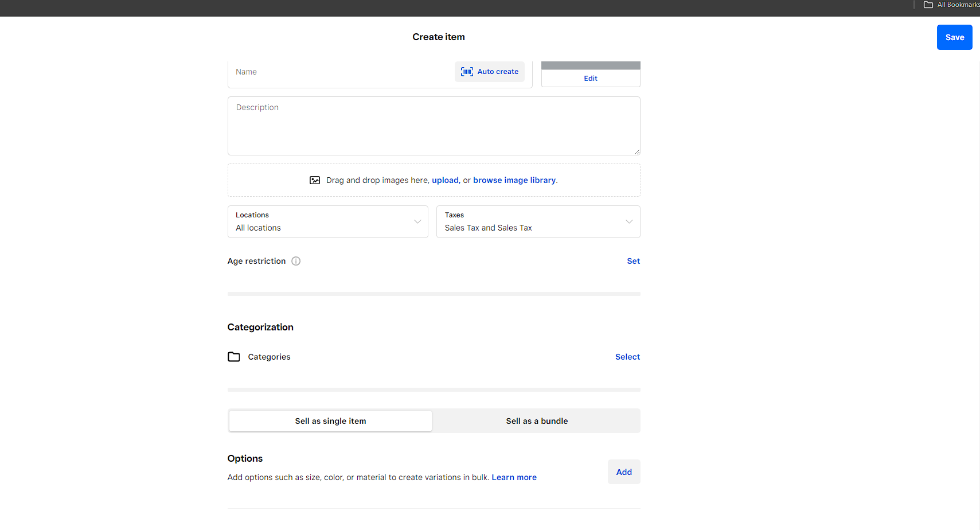This screenshot has width=980, height=530.
Task: Click the Categorization heading
Action: [260, 327]
